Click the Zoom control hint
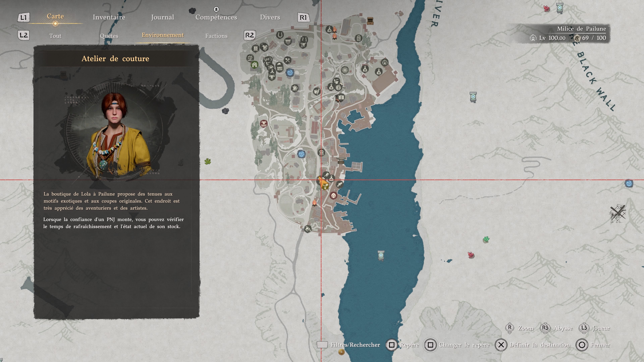This screenshot has height=362, width=644. (x=519, y=328)
